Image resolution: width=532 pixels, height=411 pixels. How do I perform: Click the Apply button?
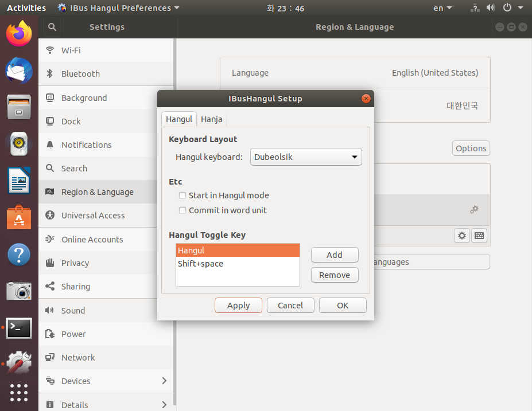click(x=238, y=306)
